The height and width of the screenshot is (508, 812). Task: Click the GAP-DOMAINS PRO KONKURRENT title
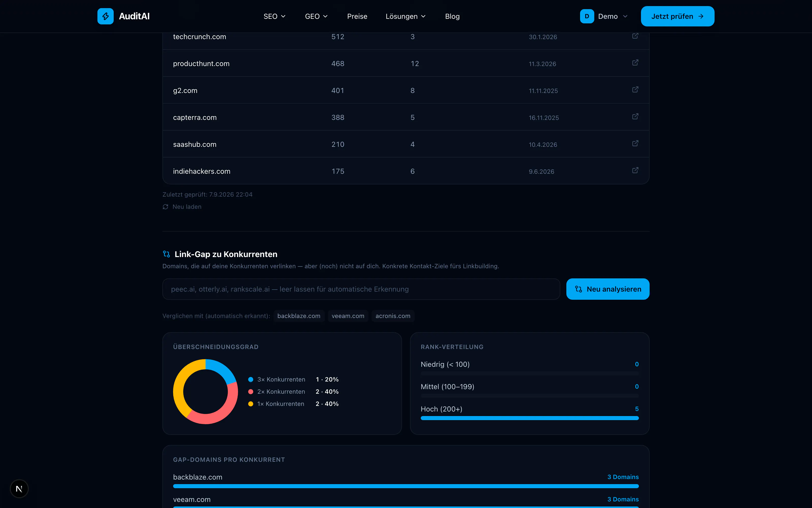click(229, 460)
